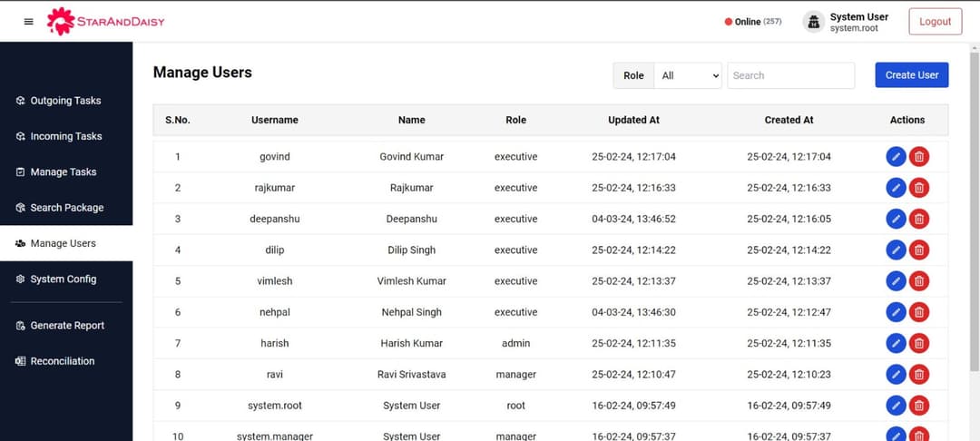Click the Logout button
This screenshot has width=980, height=441.
(935, 21)
